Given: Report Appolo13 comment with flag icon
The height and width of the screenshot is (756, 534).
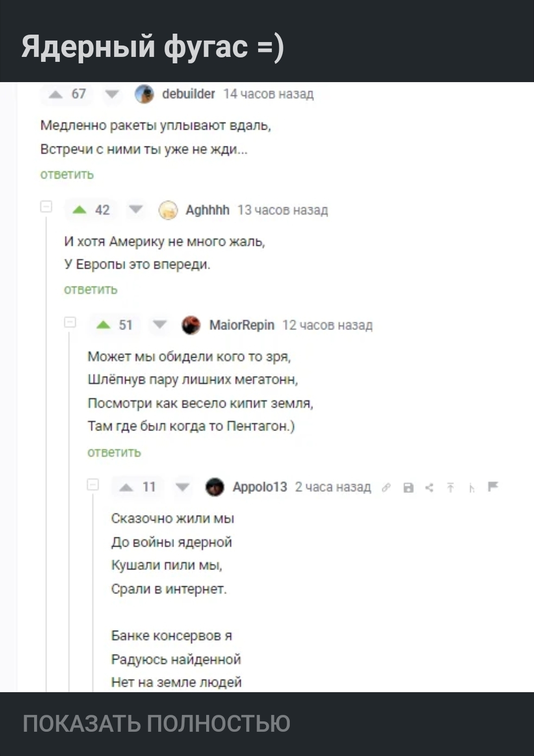Looking at the screenshot, I should tap(493, 487).
